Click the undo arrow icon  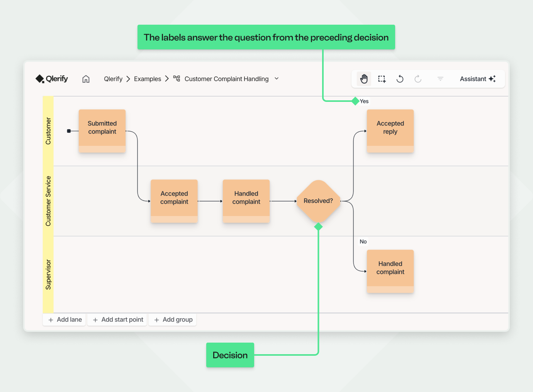pyautogui.click(x=400, y=79)
